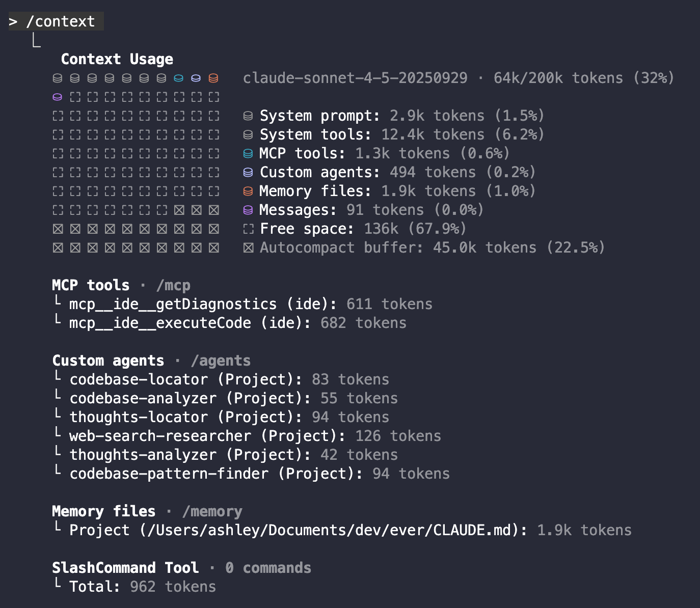Click the System tools legend icon
The image size is (700, 608).
pyautogui.click(x=248, y=135)
